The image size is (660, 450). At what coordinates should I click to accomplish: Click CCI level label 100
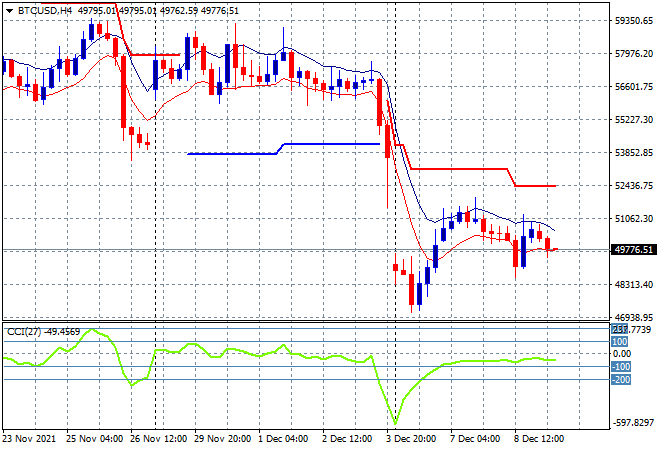point(620,341)
